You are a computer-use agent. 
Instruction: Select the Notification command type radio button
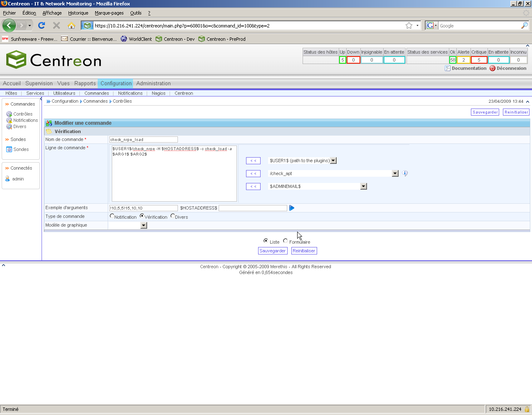(x=112, y=216)
